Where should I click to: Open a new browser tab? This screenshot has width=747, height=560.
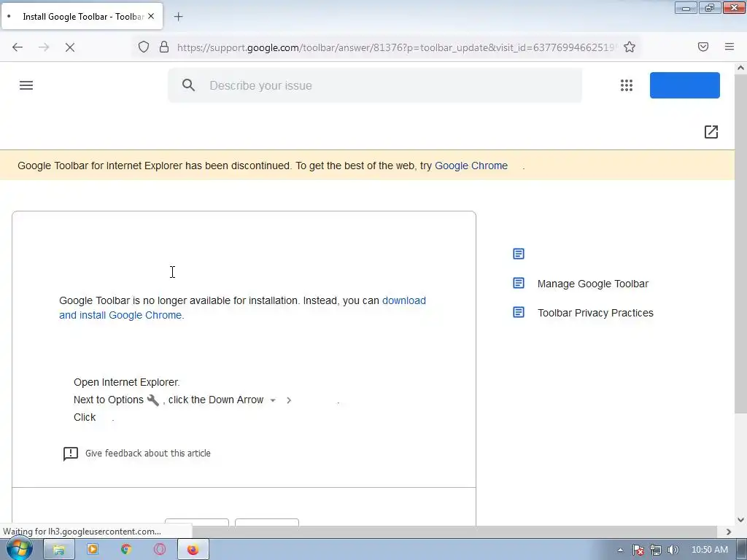click(178, 17)
